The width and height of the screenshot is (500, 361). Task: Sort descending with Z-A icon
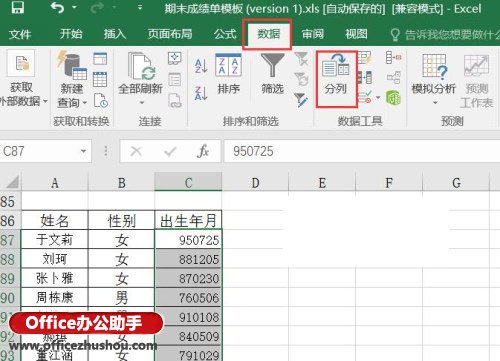[201, 93]
